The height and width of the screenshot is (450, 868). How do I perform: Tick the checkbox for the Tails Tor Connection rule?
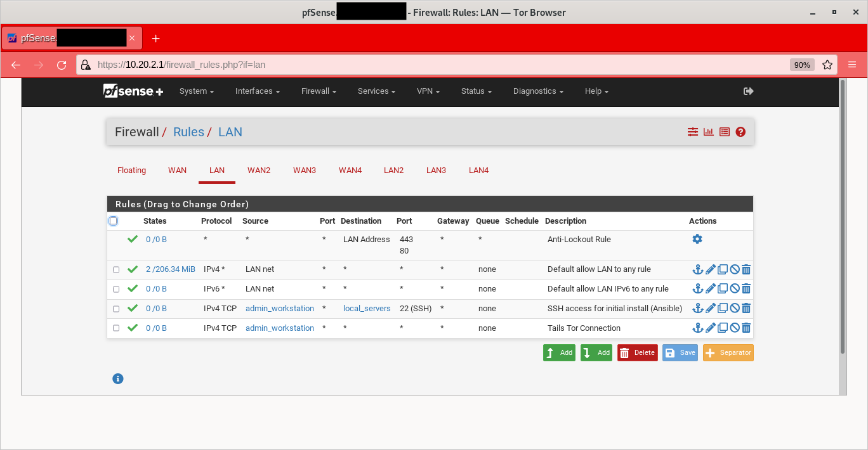(115, 328)
